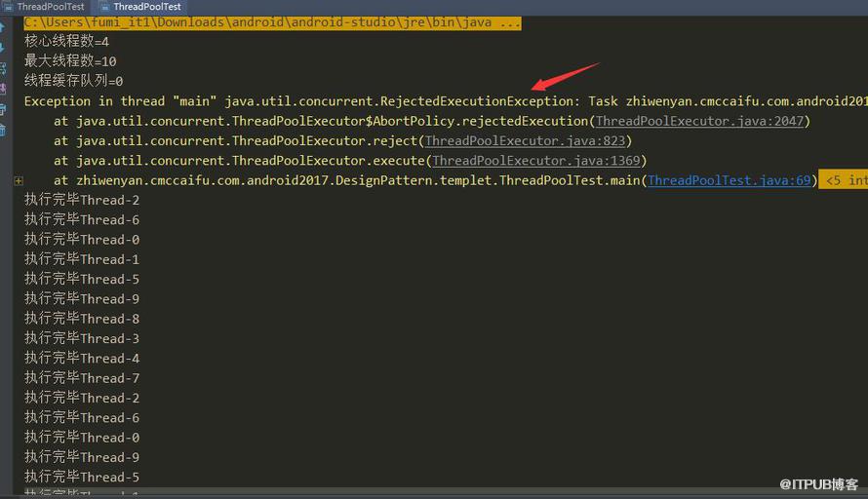
Task: Click the '执行完毕Thread-4' output line
Action: (82, 359)
